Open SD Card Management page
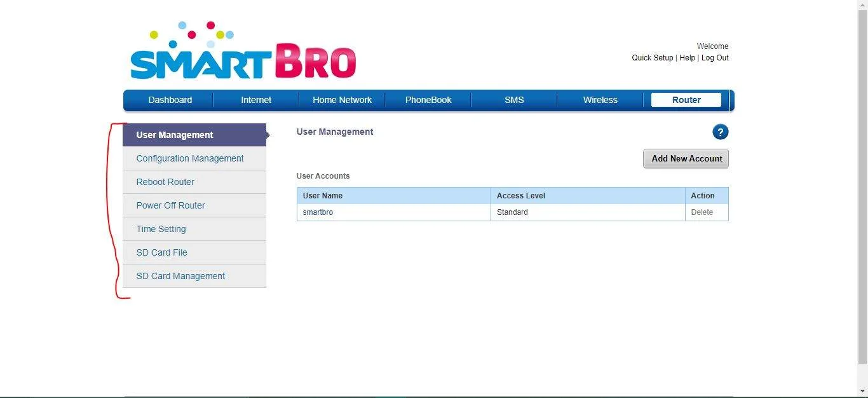The height and width of the screenshot is (398, 868). (x=194, y=276)
